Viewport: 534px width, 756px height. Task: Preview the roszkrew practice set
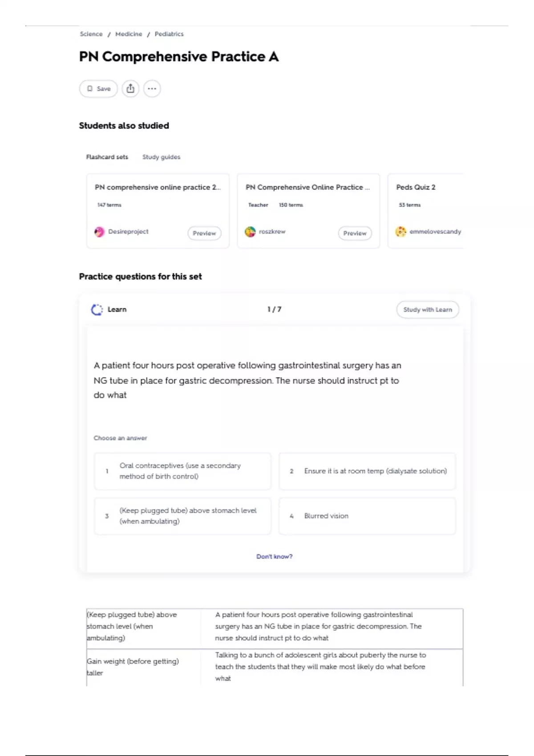tap(355, 233)
